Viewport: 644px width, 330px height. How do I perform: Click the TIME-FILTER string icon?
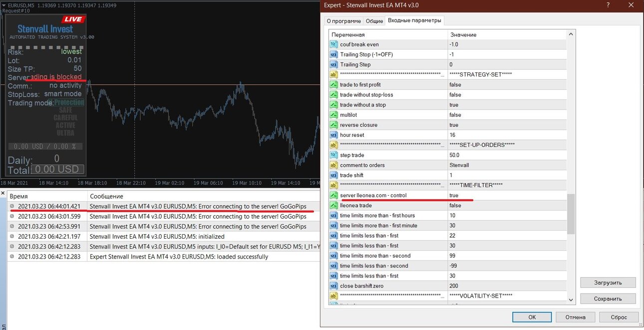point(334,185)
